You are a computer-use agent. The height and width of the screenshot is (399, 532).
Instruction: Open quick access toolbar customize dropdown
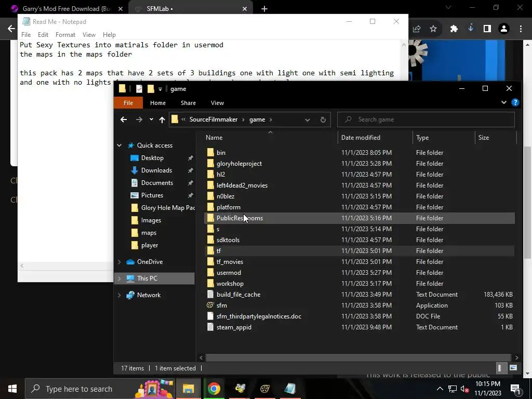click(160, 89)
